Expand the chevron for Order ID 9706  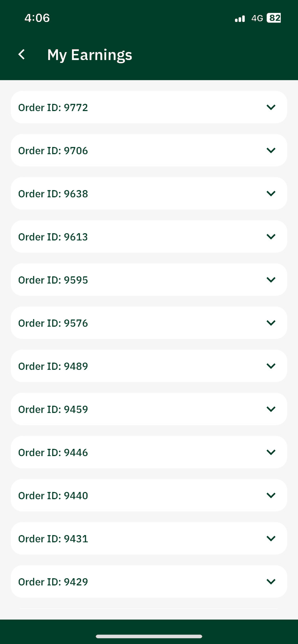271,150
